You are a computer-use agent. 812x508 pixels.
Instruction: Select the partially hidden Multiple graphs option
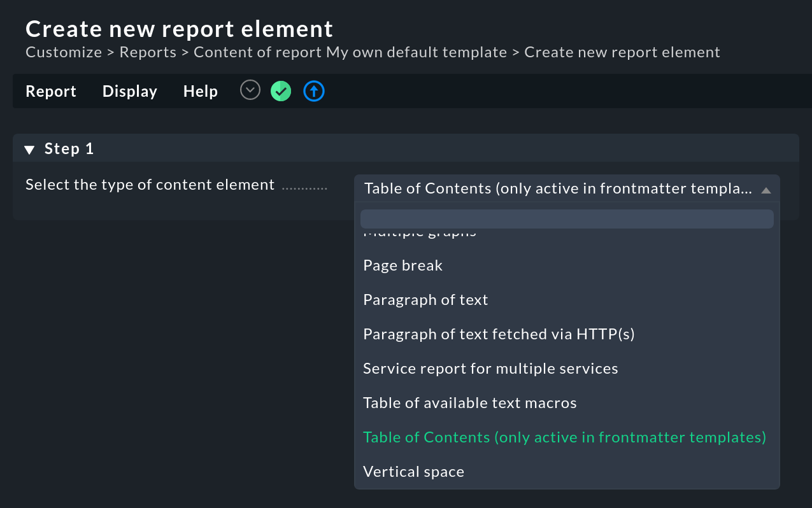(420, 234)
